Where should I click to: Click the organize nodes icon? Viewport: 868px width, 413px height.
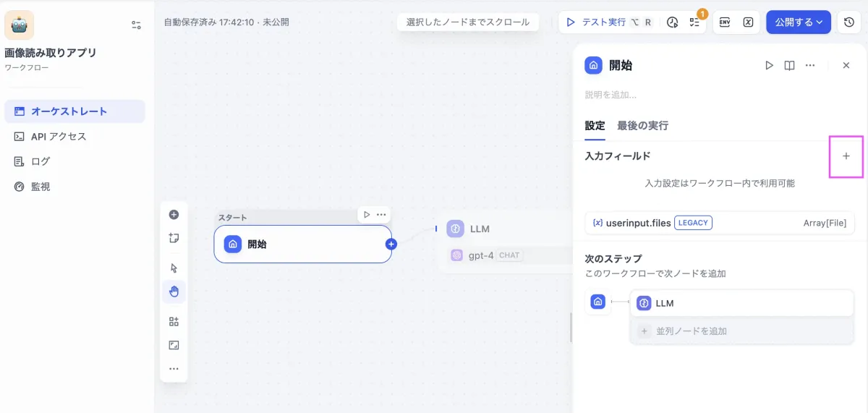tap(174, 322)
